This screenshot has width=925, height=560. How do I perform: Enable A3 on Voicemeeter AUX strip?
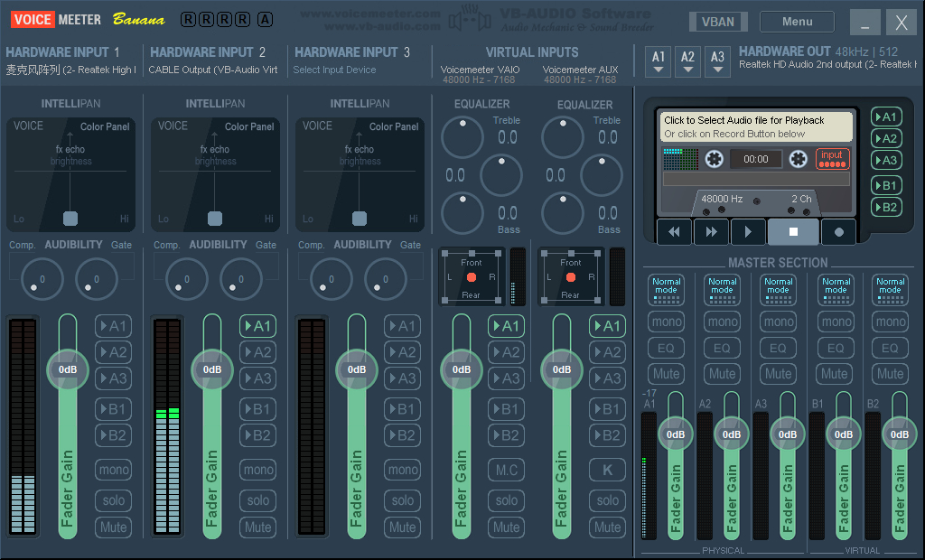click(607, 378)
